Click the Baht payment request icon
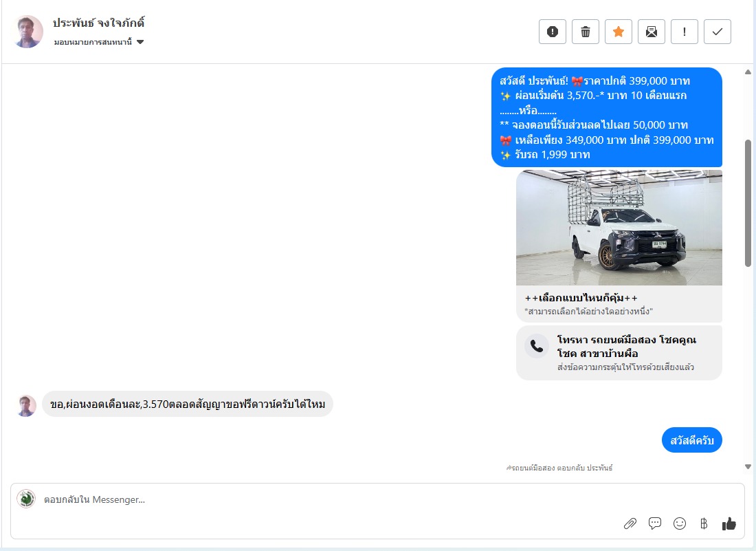The width and height of the screenshot is (756, 551). coord(704,523)
